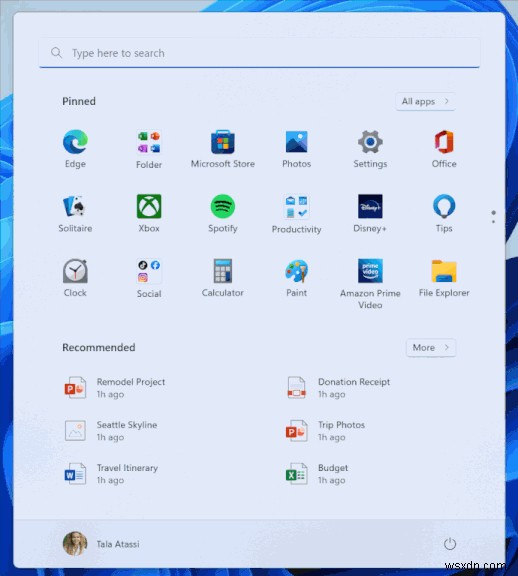Open the Travel Itinerary Word document
The image size is (518, 576).
coord(111,474)
